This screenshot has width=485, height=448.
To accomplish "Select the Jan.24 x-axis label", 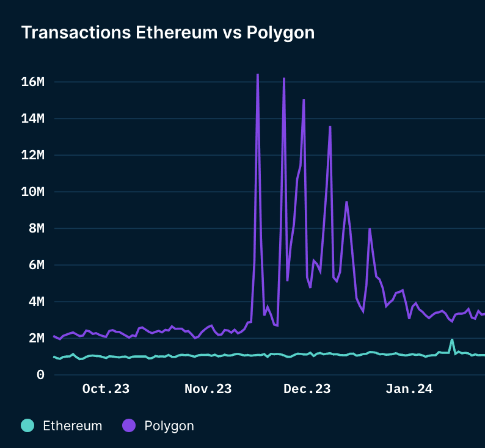I will [x=409, y=389].
